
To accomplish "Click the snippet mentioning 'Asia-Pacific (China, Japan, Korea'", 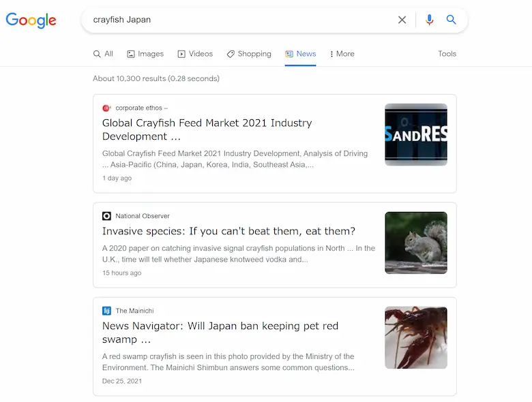I will (235, 159).
